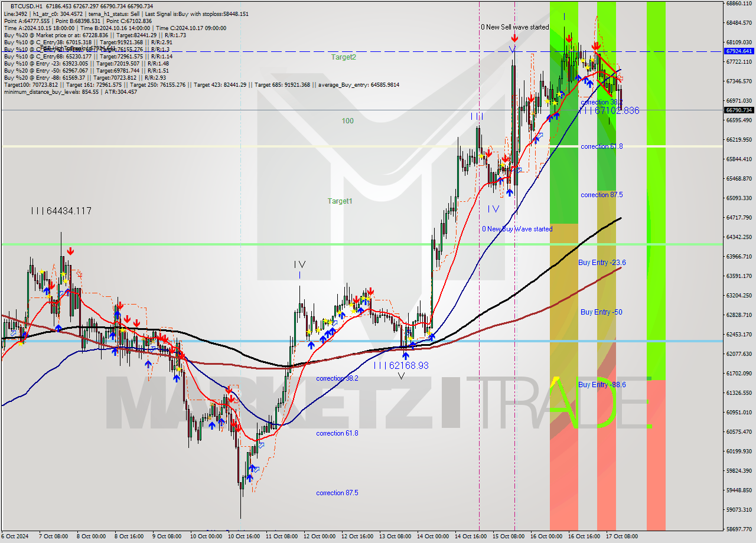Viewport: 756px width, 543px height.
Task: Select the '0 New Buy Wave started' annotation
Action: coord(517,229)
